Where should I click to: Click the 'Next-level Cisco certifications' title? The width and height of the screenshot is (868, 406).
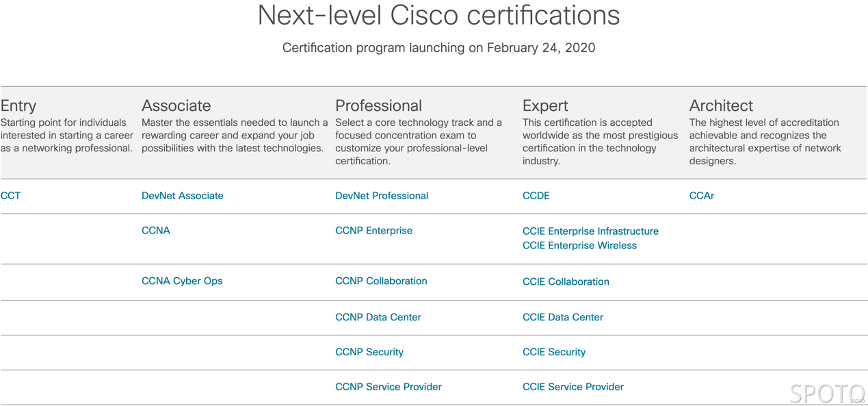point(439,14)
